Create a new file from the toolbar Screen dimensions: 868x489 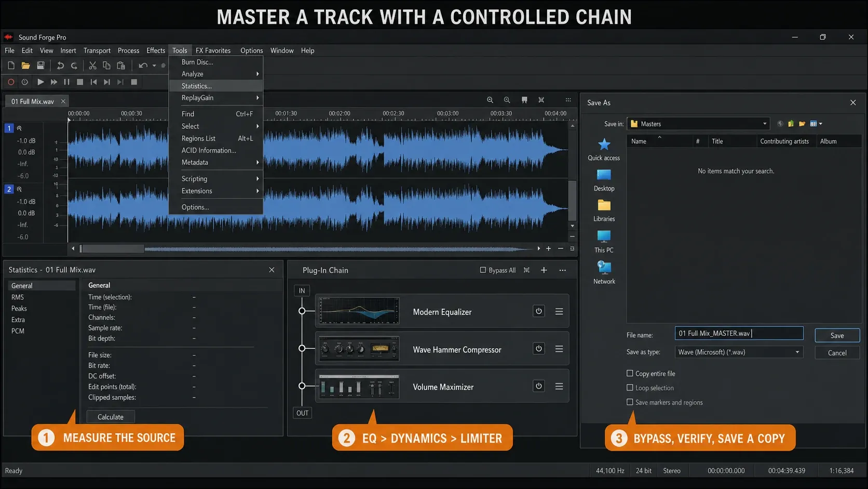coord(11,65)
